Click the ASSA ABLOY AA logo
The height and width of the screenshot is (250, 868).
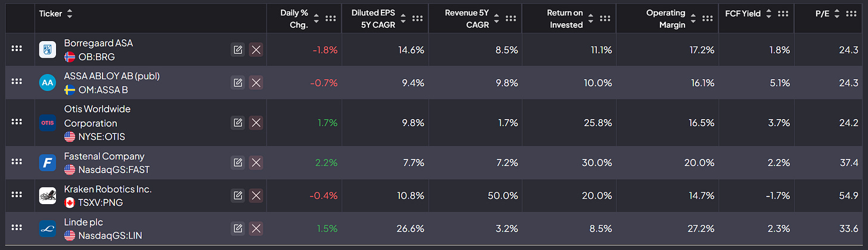48,83
